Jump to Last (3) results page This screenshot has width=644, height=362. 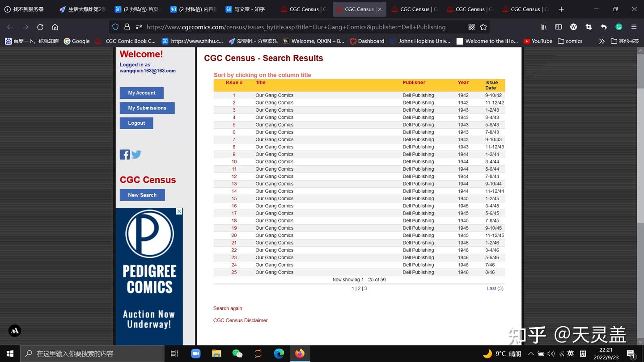point(495,288)
